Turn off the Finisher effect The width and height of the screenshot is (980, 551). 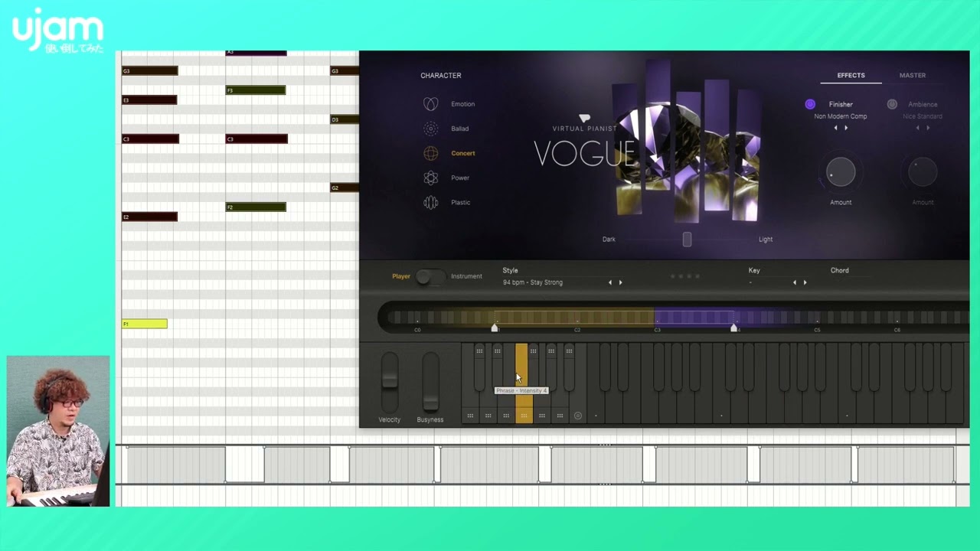click(x=810, y=104)
